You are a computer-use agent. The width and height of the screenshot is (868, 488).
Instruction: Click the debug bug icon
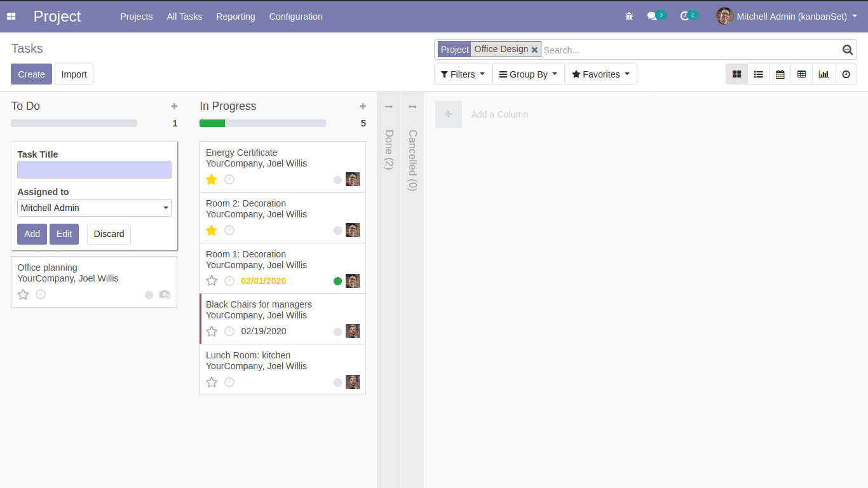pyautogui.click(x=629, y=17)
